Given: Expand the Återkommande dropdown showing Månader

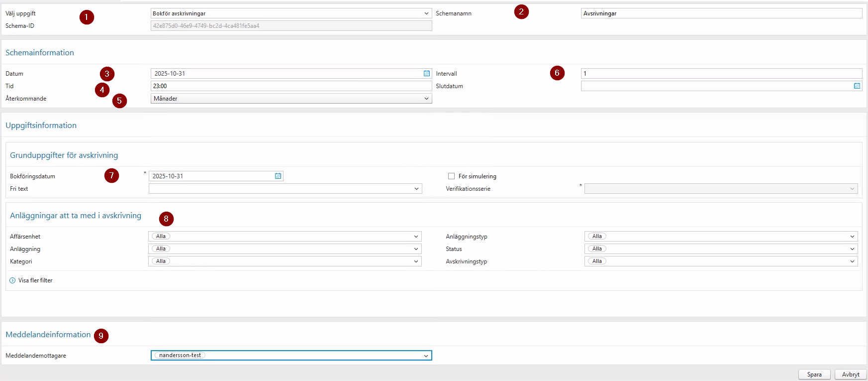Looking at the screenshot, I should click(426, 99).
